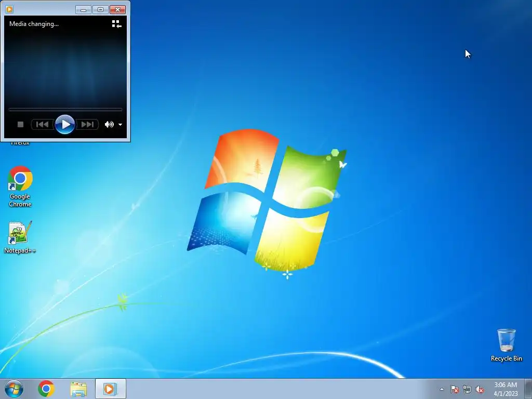Open the Action Center flag icon
This screenshot has height=399, width=532.
tap(454, 389)
